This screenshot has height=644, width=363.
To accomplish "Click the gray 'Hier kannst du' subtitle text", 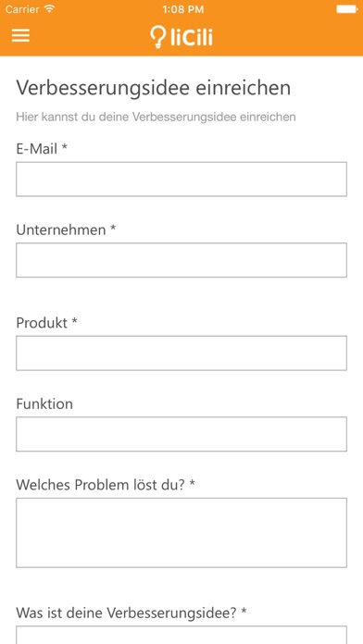I will click(x=156, y=118).
